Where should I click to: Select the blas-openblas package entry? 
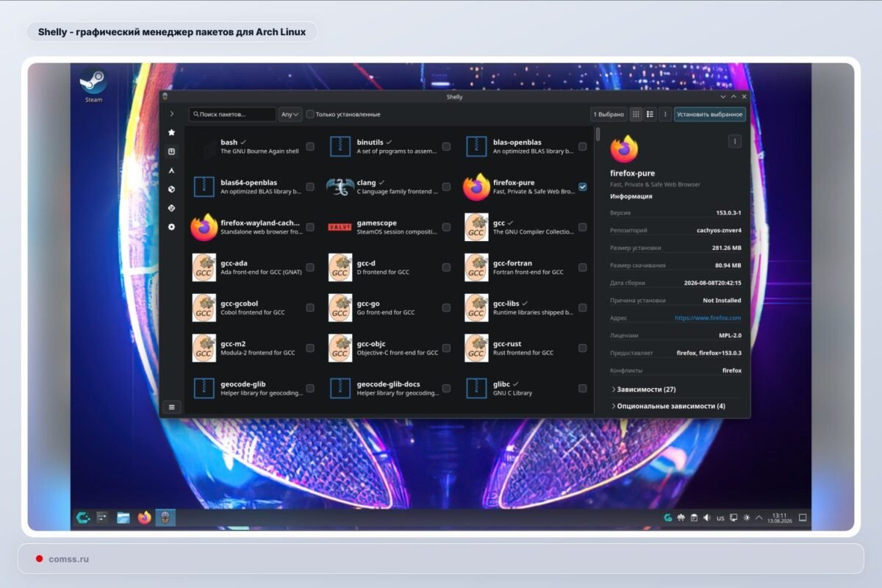pyautogui.click(x=526, y=146)
